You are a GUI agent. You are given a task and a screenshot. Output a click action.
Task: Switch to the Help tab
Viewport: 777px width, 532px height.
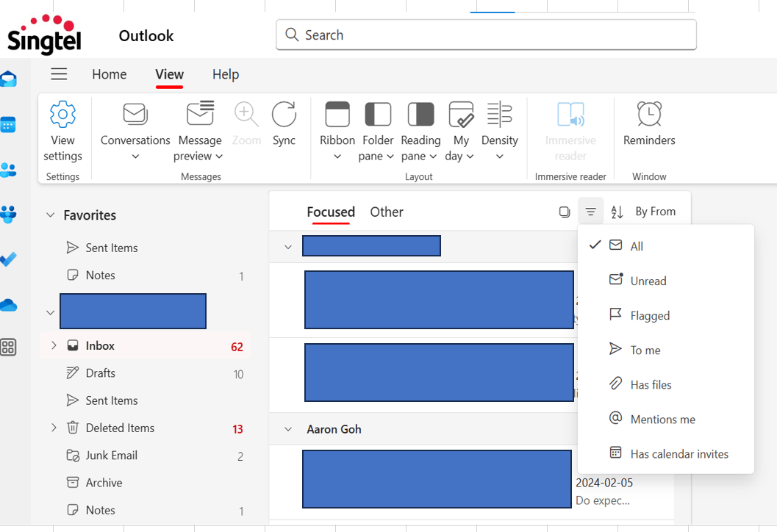[226, 74]
